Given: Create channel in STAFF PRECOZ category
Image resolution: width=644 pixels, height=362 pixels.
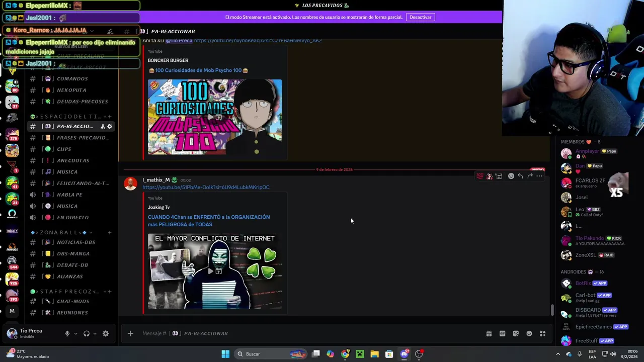Looking at the screenshot, I should [x=110, y=292].
